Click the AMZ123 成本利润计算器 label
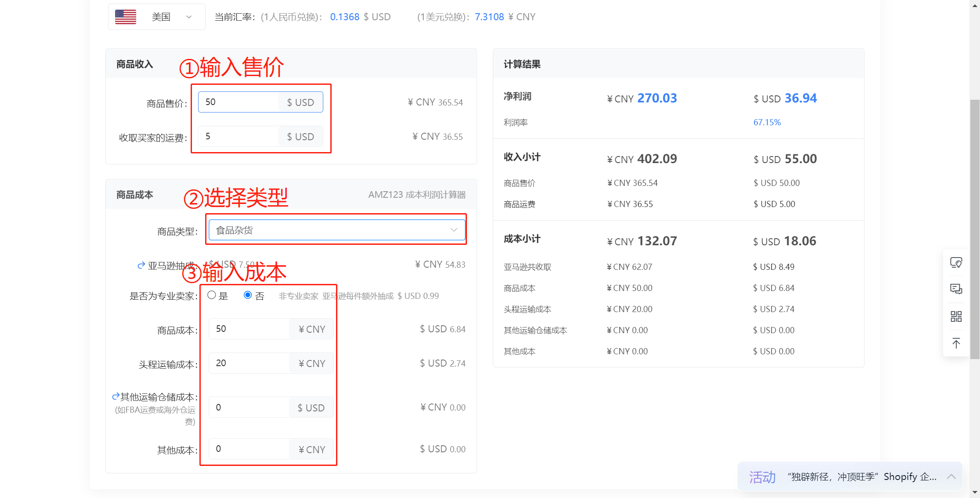The height and width of the screenshot is (498, 980). (417, 195)
